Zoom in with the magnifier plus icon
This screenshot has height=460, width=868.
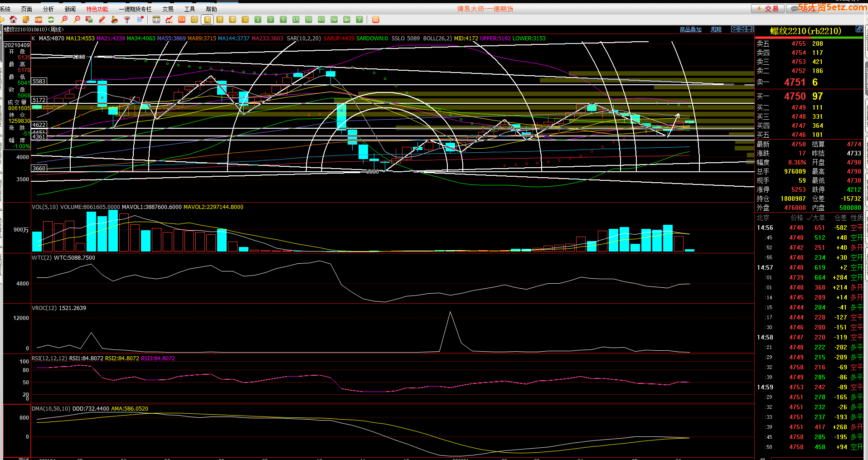(x=64, y=19)
